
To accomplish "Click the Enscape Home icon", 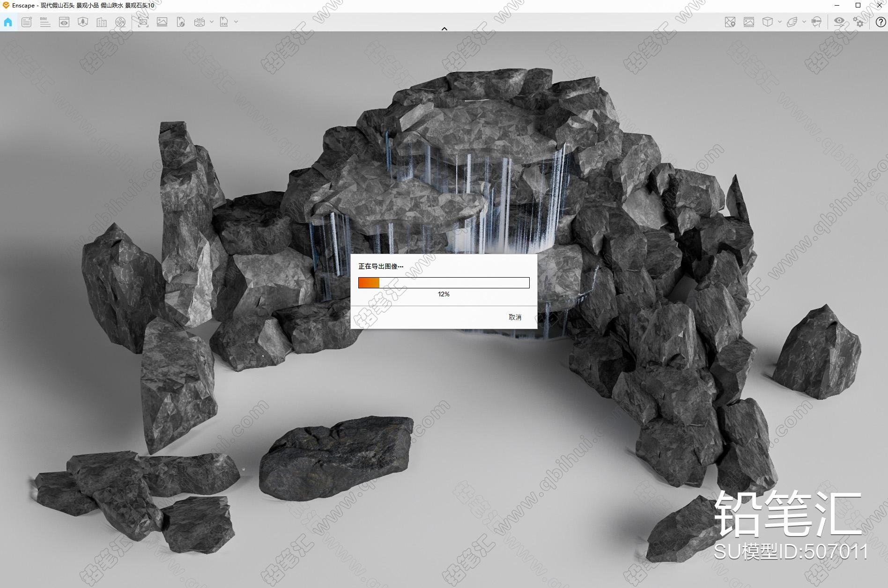I will [8, 22].
